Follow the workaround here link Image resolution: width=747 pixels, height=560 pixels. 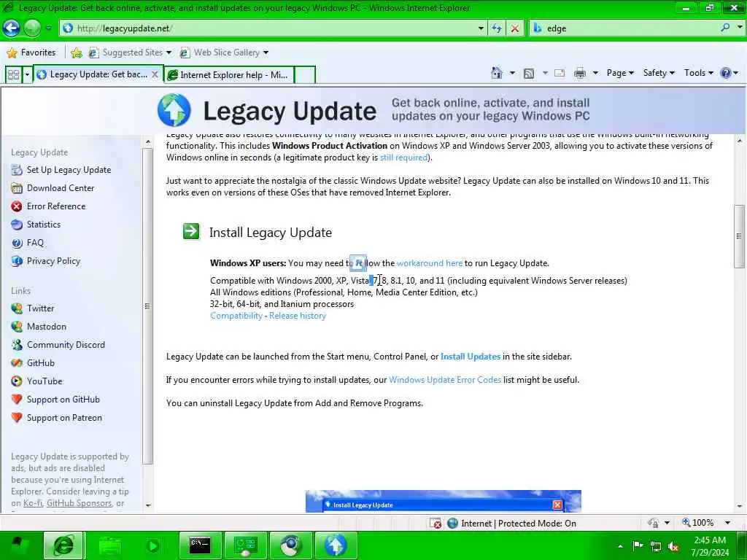click(429, 262)
